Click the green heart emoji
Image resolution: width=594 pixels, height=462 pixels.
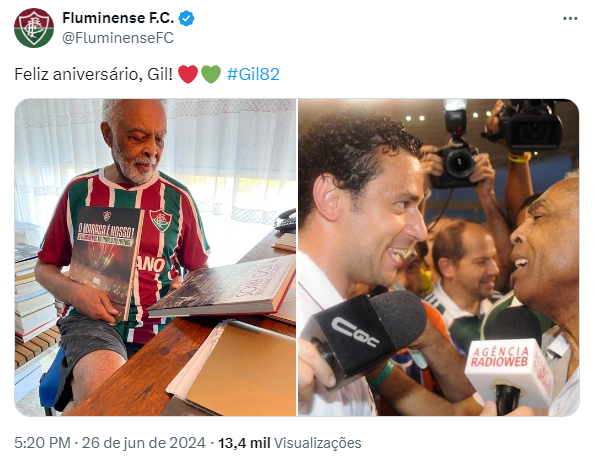click(x=211, y=74)
